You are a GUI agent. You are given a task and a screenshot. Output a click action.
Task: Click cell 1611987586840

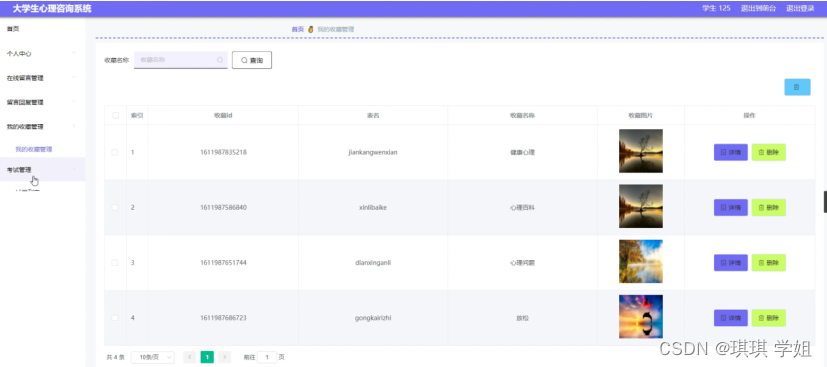(223, 207)
